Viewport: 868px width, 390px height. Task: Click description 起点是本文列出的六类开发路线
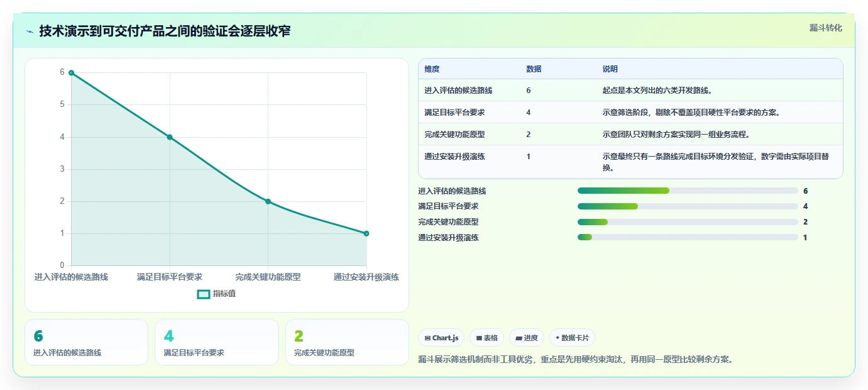click(x=657, y=91)
